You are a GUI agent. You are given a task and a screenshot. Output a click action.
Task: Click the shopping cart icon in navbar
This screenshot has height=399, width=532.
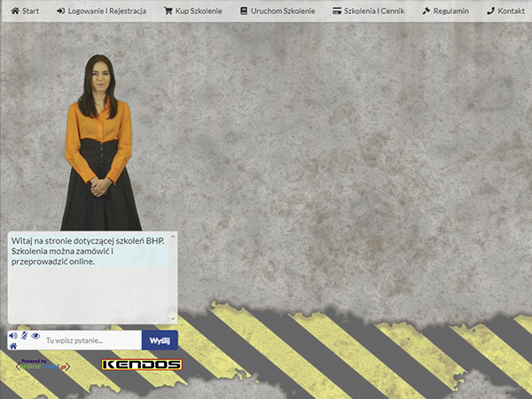point(168,12)
